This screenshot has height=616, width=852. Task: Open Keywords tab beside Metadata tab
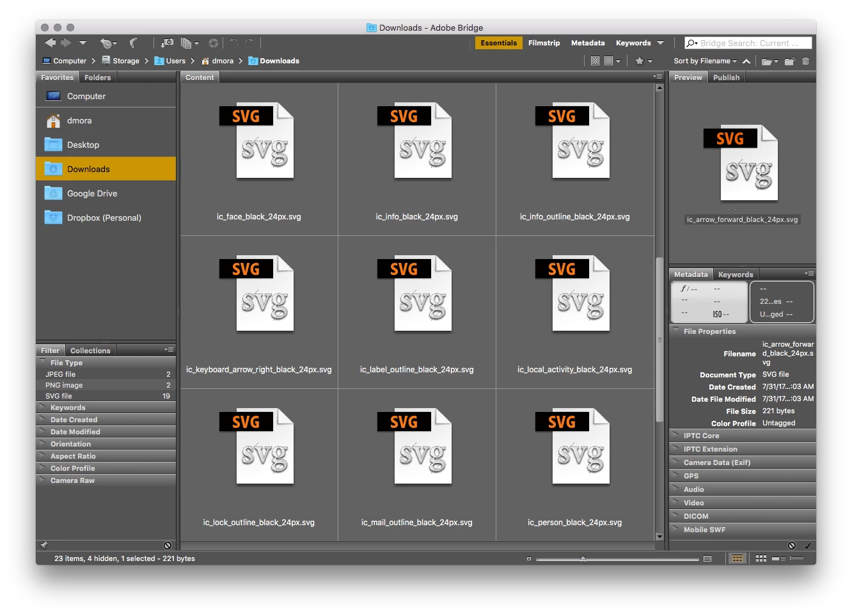click(x=736, y=274)
